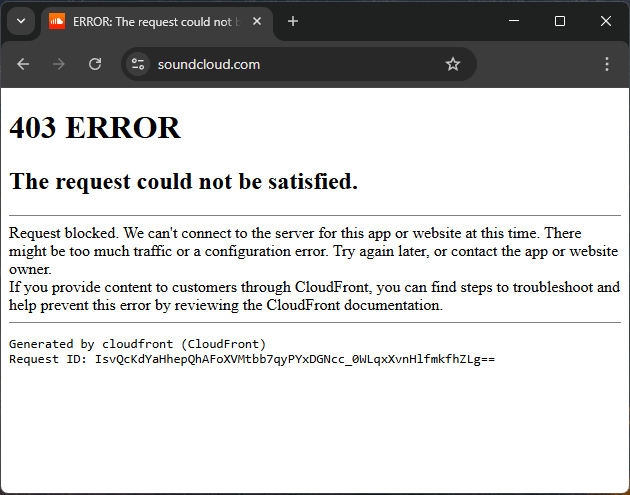Close the SoundCloud error tab
This screenshot has width=630, height=495.
click(256, 21)
